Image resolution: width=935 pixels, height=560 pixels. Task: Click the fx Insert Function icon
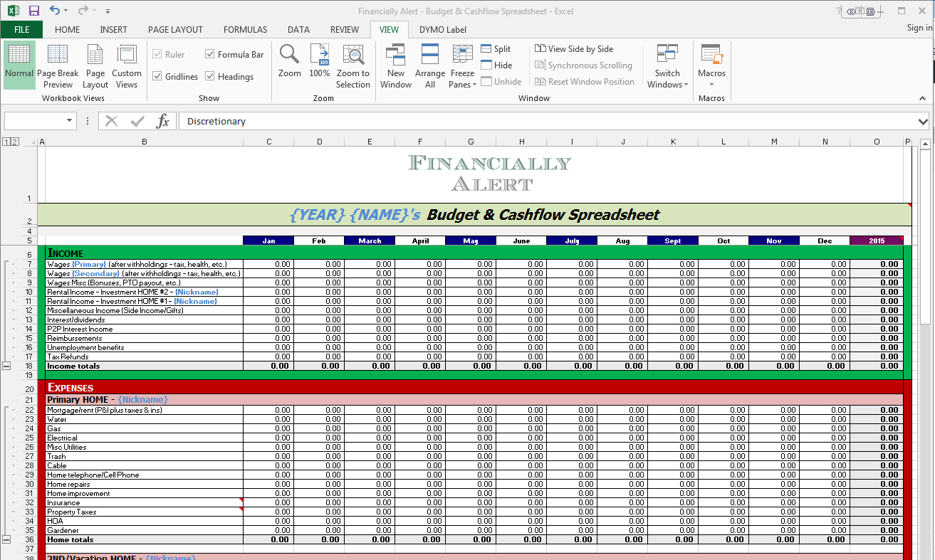pos(163,121)
